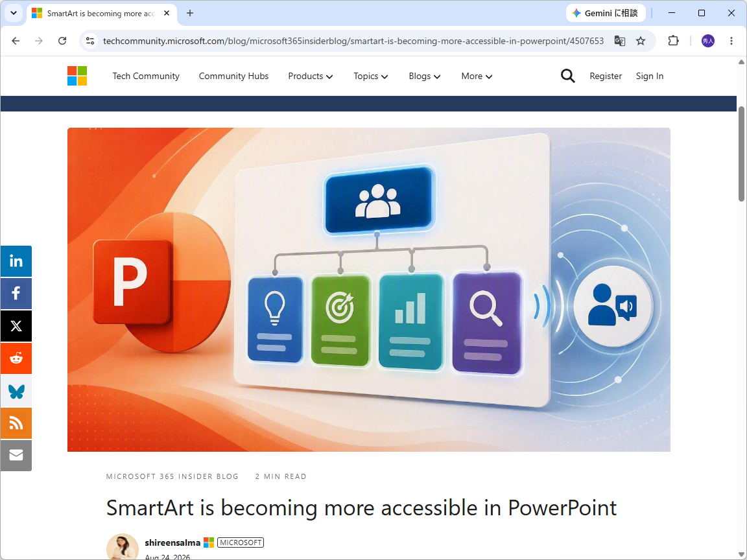Share the article on X
The height and width of the screenshot is (560, 747).
pyautogui.click(x=16, y=326)
